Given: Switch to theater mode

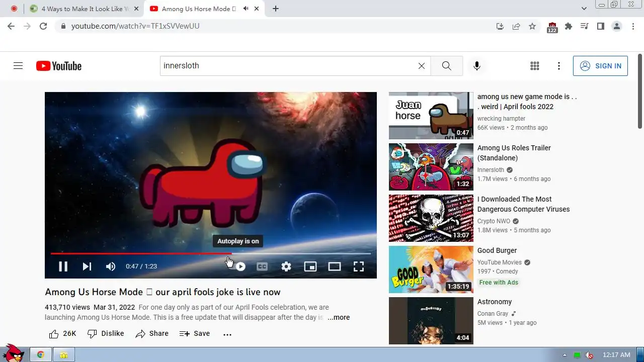Looking at the screenshot, I should coord(335,266).
